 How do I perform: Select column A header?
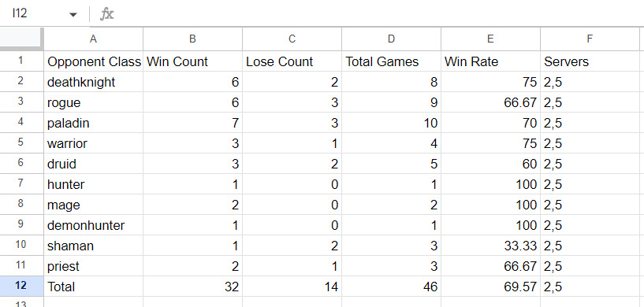[93, 39]
